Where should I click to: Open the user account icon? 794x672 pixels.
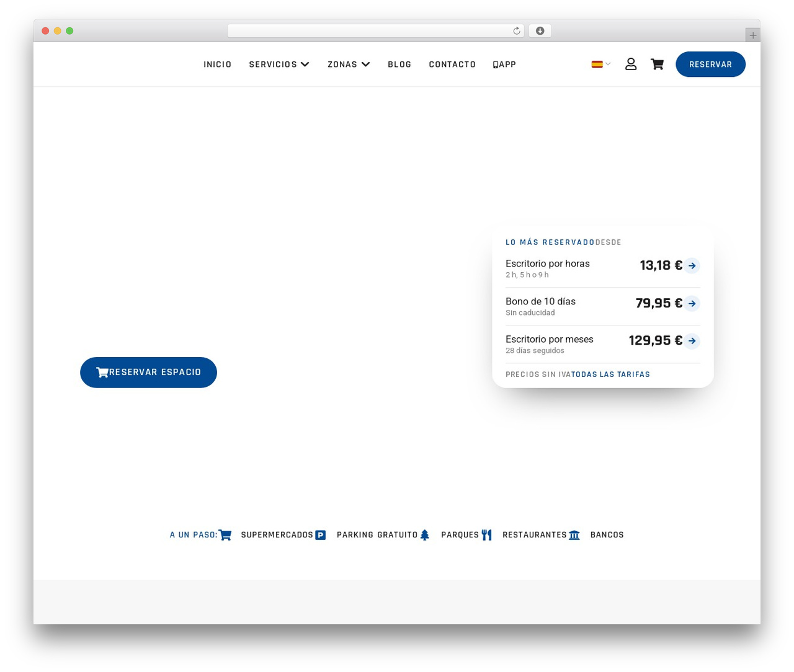[631, 64]
